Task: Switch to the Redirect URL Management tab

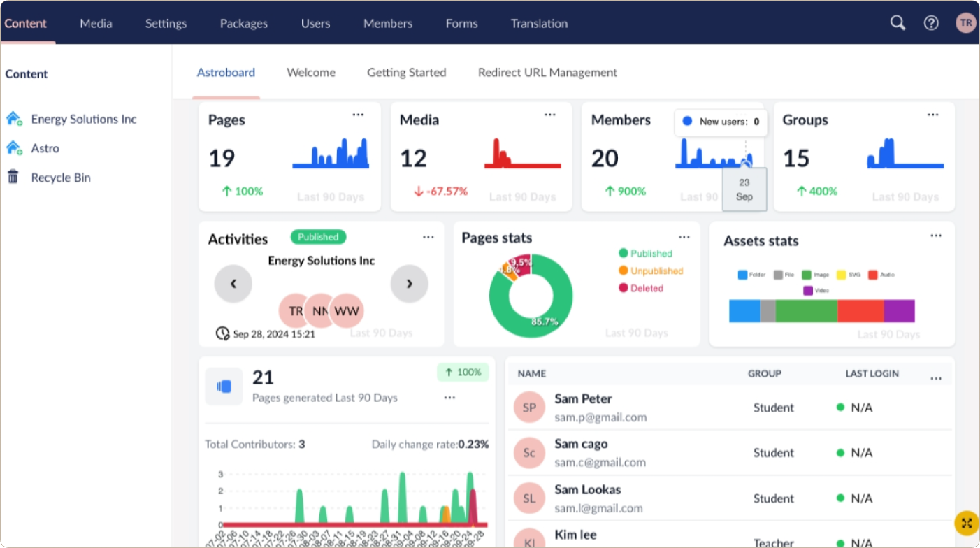Action: point(547,73)
